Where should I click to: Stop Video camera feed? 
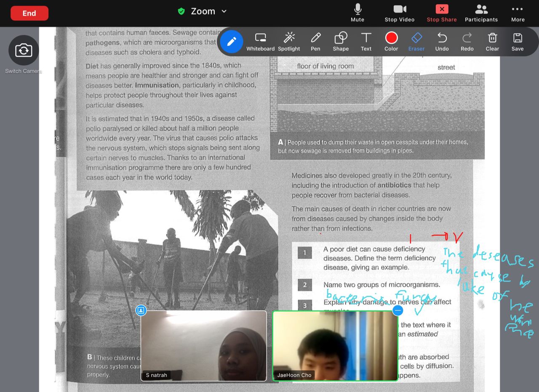coord(399,13)
